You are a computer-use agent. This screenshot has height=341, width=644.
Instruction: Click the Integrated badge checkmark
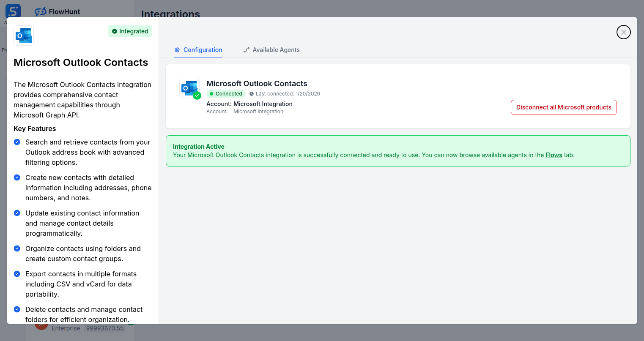pos(114,31)
